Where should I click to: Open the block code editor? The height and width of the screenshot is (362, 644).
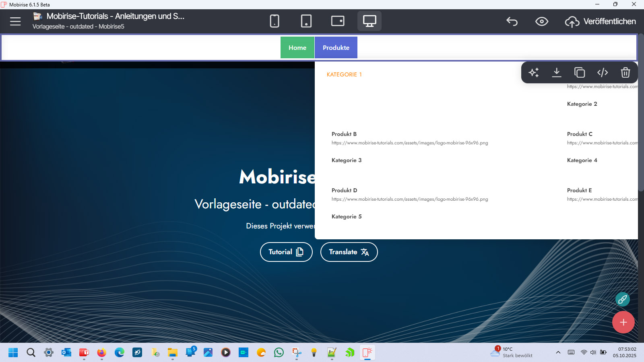(x=603, y=72)
